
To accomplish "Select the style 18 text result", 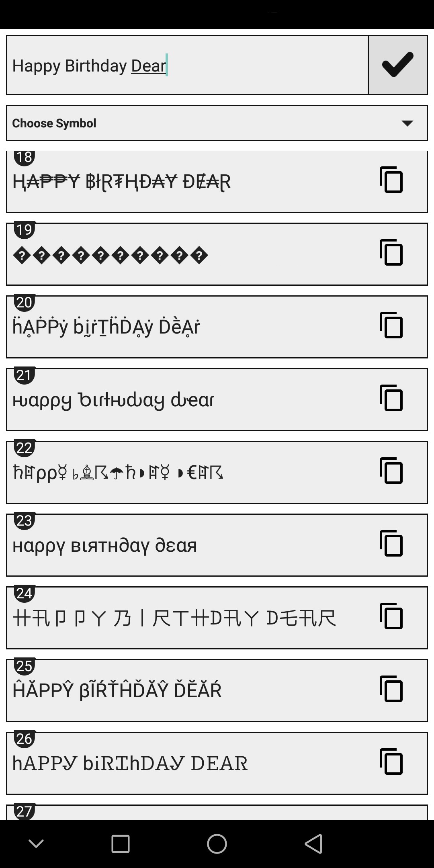I will [122, 182].
